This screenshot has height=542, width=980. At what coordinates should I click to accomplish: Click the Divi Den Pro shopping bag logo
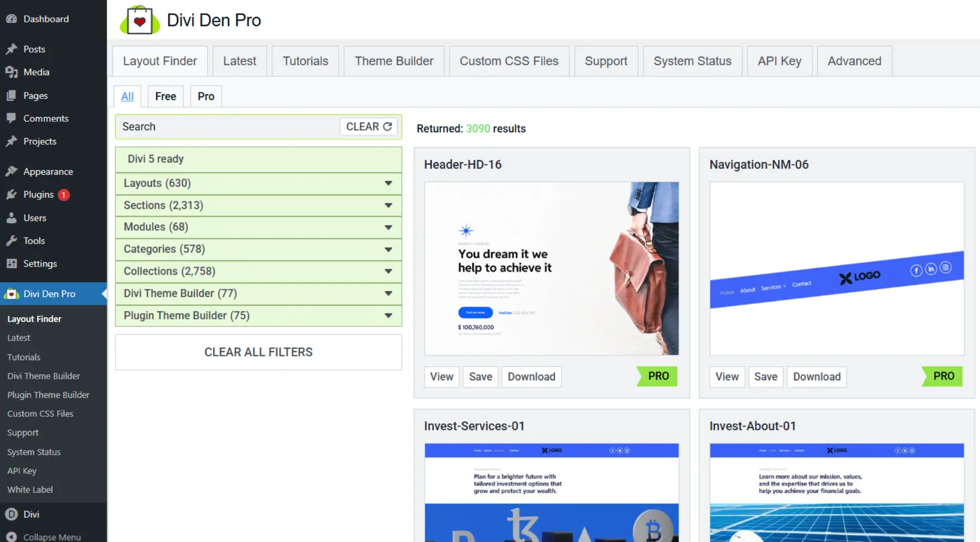[139, 20]
